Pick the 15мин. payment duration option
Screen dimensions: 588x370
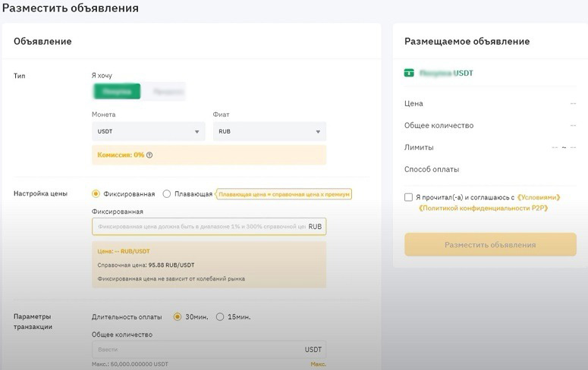pyautogui.click(x=221, y=317)
